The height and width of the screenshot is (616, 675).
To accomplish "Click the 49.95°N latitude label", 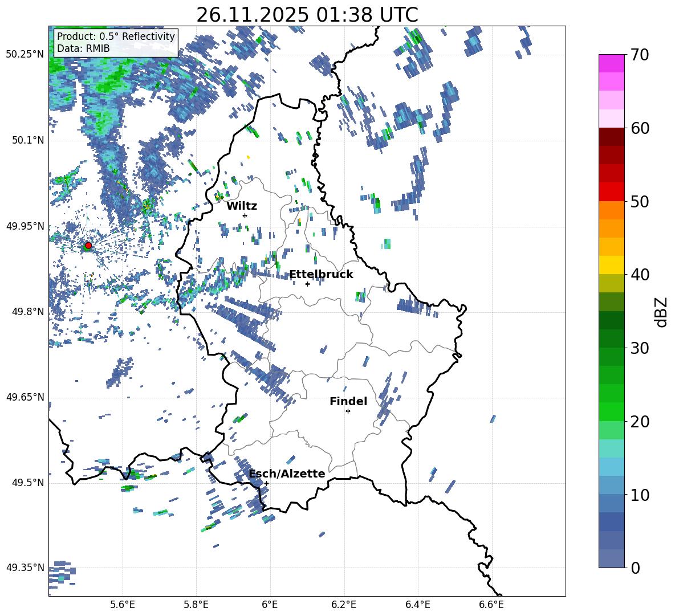I will 25,226.
